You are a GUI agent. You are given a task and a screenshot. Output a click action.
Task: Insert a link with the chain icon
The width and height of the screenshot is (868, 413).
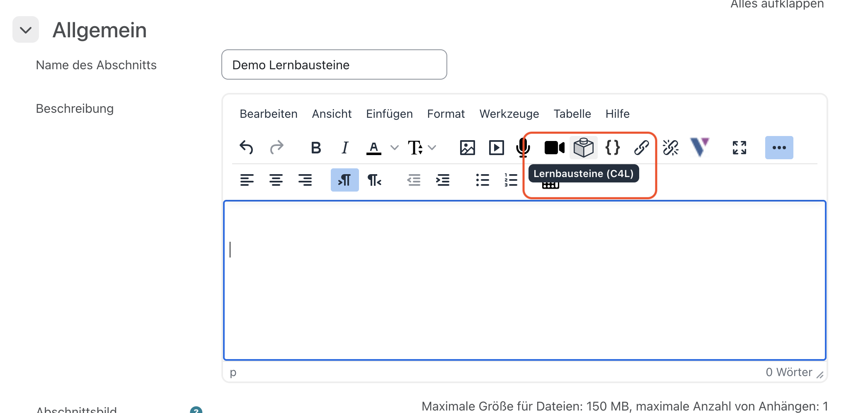(x=641, y=148)
